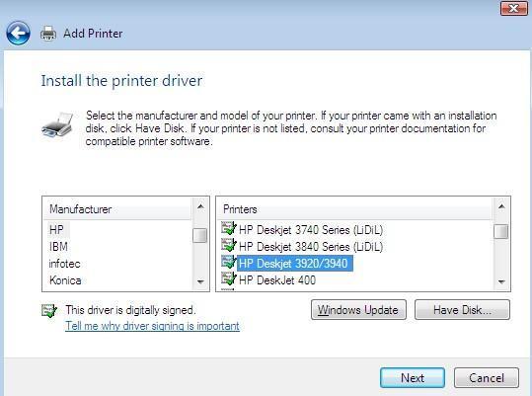Click the Printers list scrollbar thumb
Viewport: 532px width, 396px height.
coord(501,232)
